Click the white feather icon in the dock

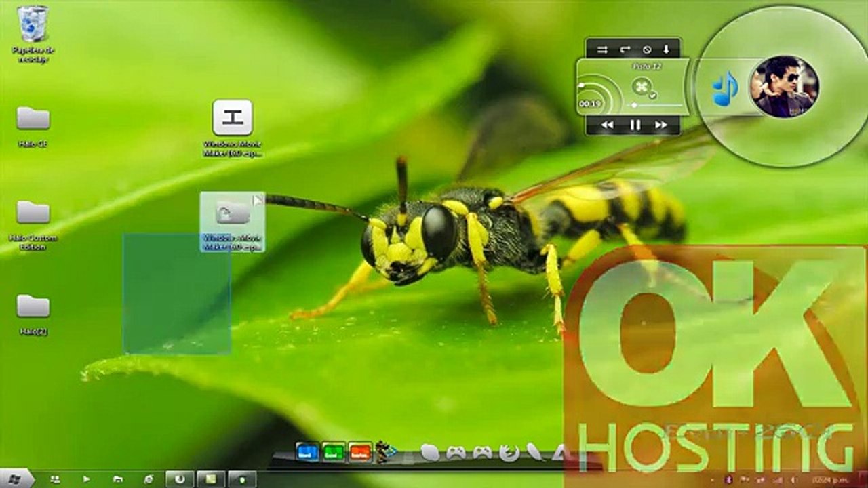(535, 452)
